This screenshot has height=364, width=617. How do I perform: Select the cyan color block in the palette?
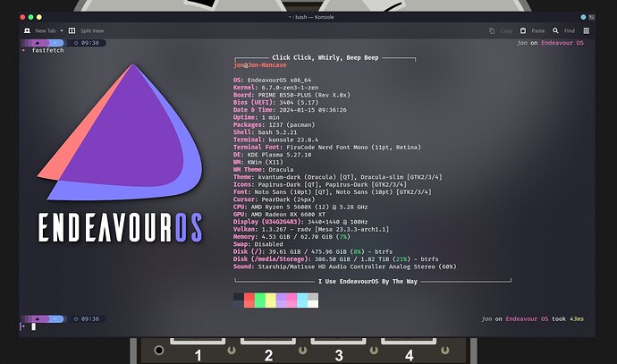302,301
